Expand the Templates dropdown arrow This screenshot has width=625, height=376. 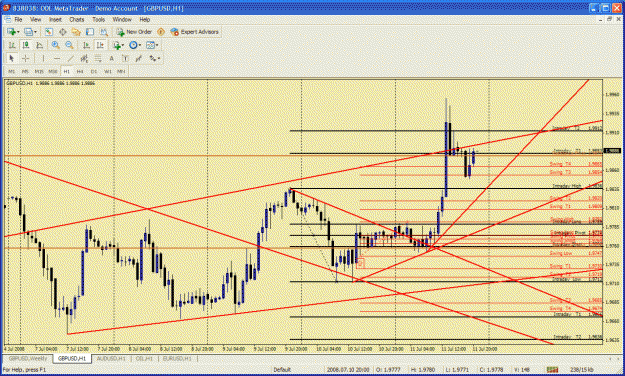157,45
